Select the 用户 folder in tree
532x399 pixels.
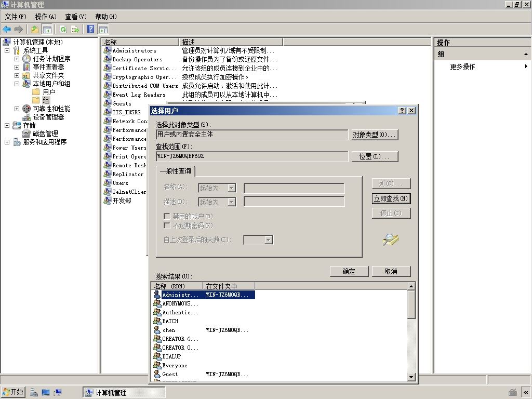(49, 92)
